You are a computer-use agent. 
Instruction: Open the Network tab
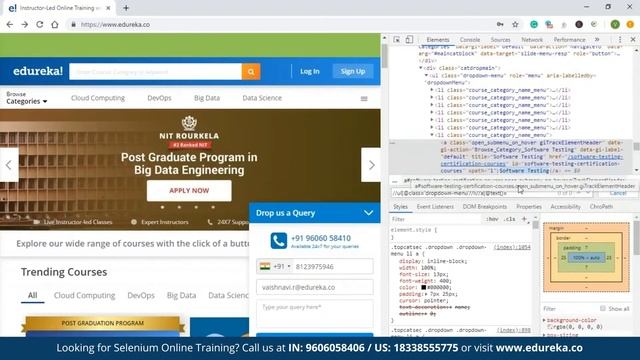tap(532, 40)
